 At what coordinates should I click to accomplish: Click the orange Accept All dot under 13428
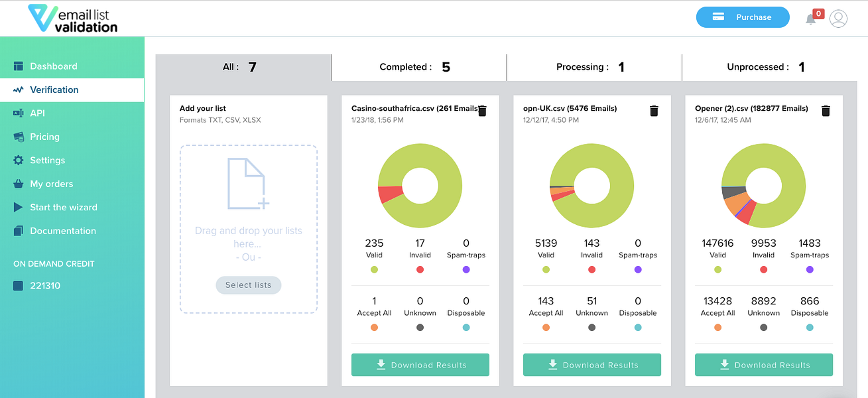coord(717,328)
